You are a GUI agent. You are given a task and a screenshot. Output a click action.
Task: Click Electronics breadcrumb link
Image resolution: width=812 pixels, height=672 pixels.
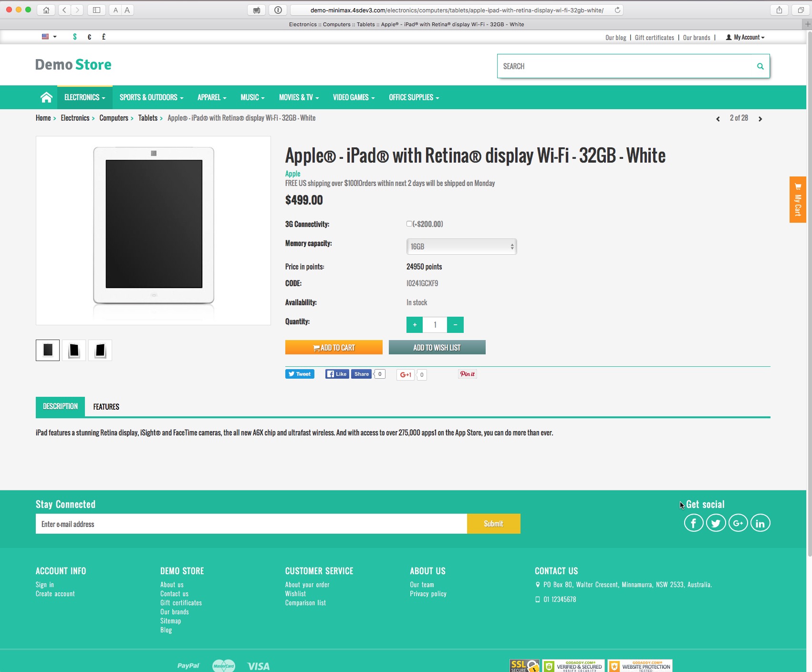point(75,118)
